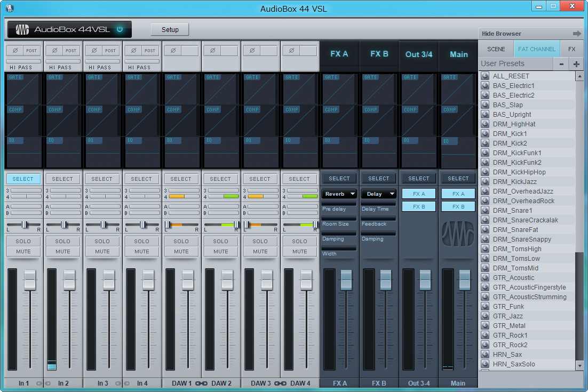This screenshot has height=392, width=588.
Task: Add a user preset with the plus icon
Action: pyautogui.click(x=576, y=64)
